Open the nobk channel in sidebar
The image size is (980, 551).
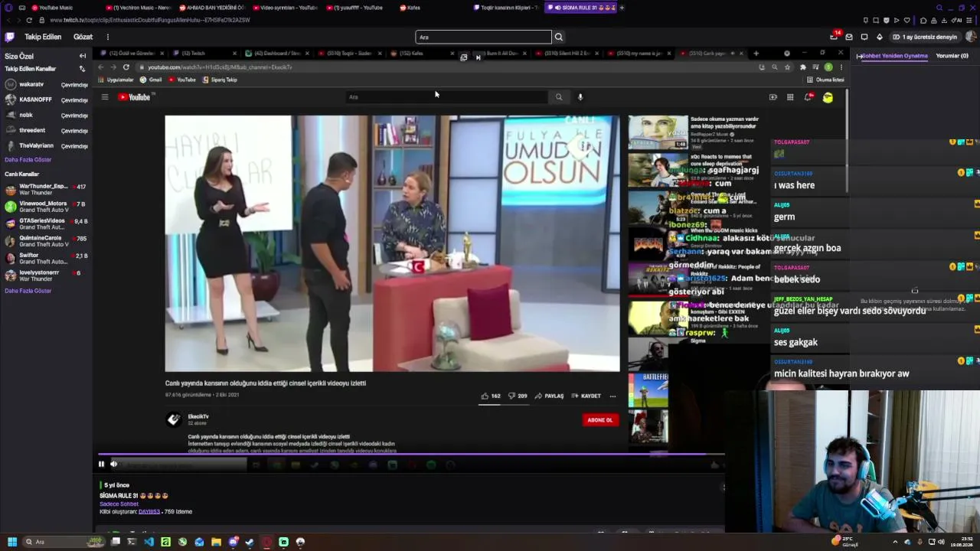point(46,115)
